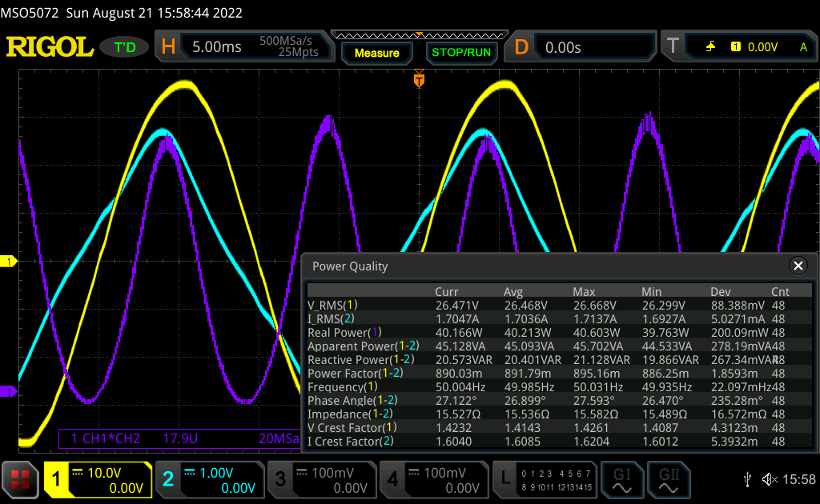Toggle channel 1 with 10.0V scale
This screenshot has height=504, width=820.
point(98,479)
